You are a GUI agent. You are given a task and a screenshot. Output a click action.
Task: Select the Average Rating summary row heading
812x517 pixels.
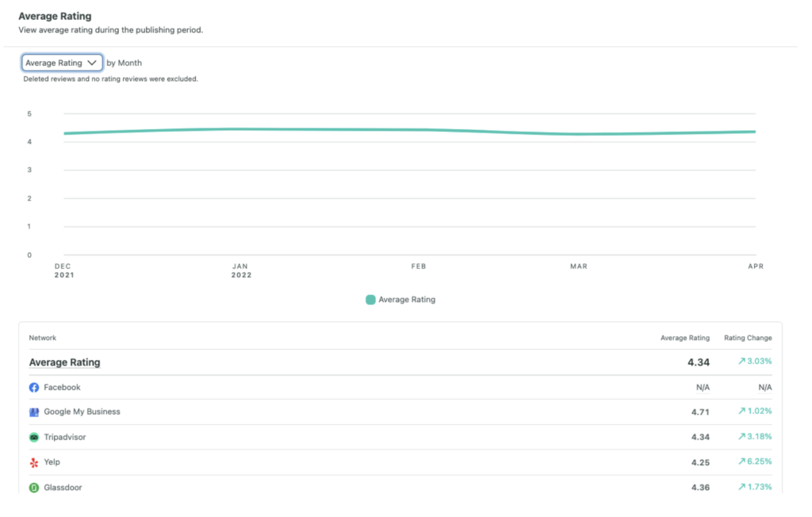point(65,362)
